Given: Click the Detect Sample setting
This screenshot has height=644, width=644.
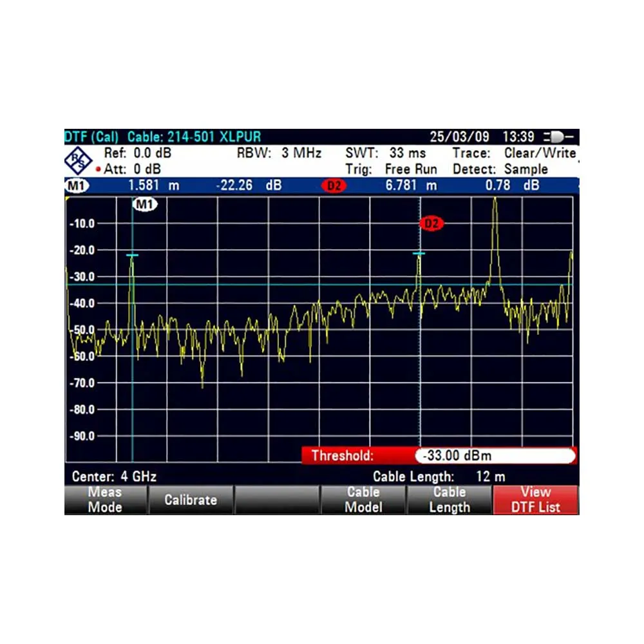Looking at the screenshot, I should [x=500, y=169].
